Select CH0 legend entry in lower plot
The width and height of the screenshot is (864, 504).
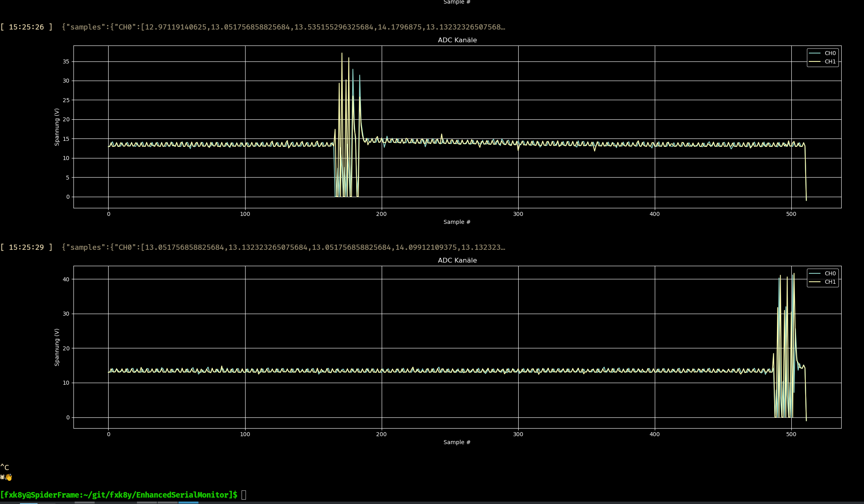[830, 273]
